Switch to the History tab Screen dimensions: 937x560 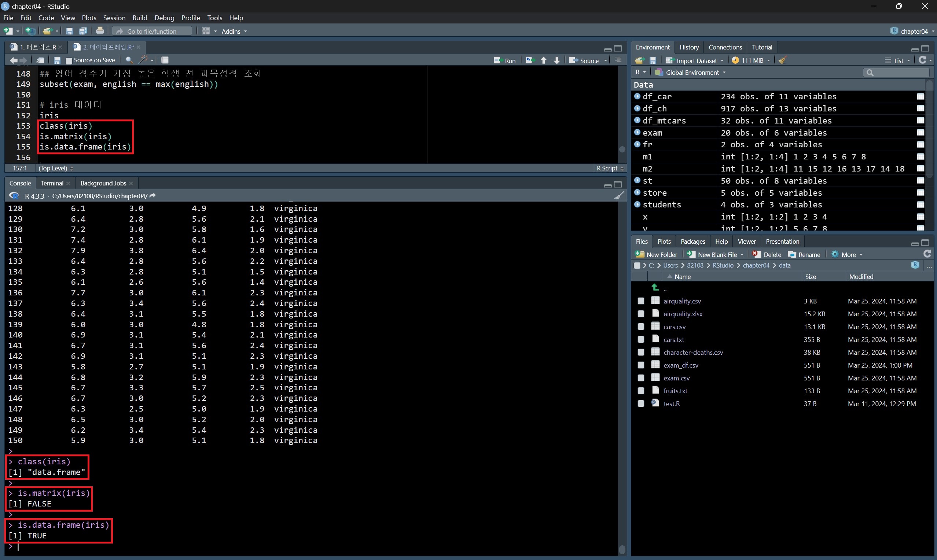(x=689, y=47)
